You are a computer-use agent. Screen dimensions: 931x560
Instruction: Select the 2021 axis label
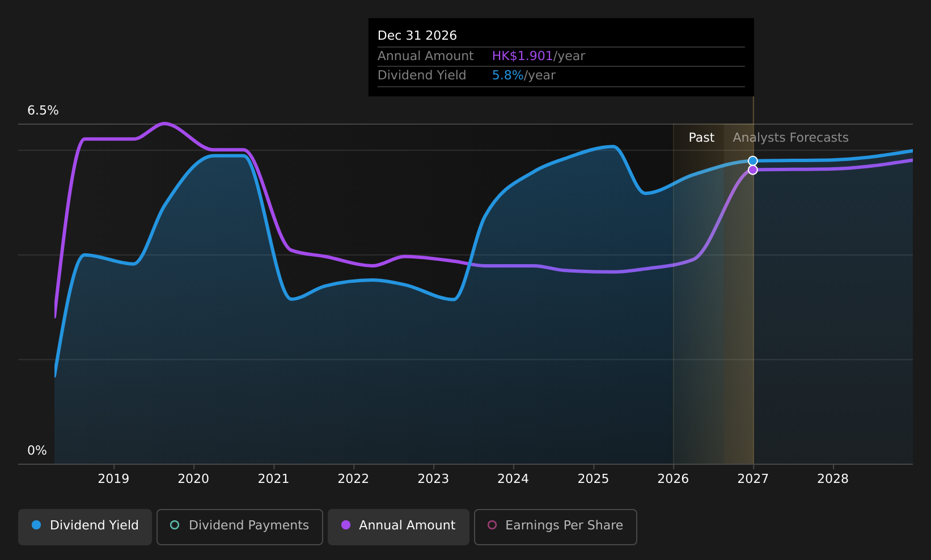273,479
